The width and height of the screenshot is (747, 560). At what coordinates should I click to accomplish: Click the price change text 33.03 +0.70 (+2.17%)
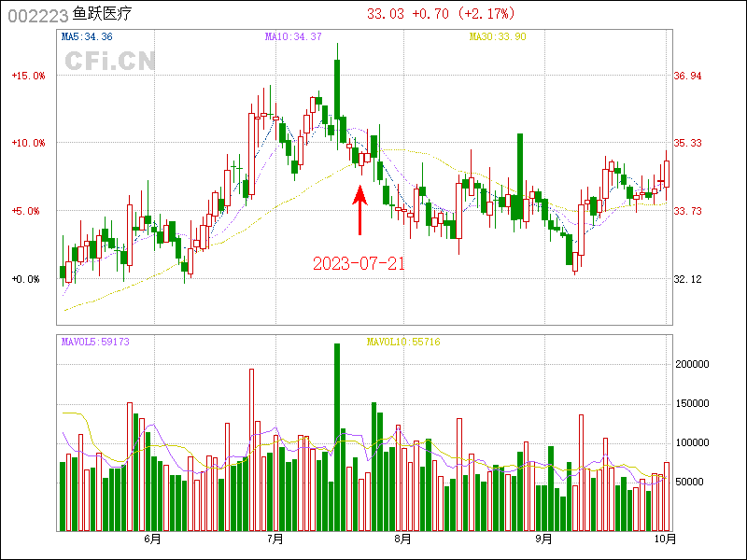tap(441, 14)
